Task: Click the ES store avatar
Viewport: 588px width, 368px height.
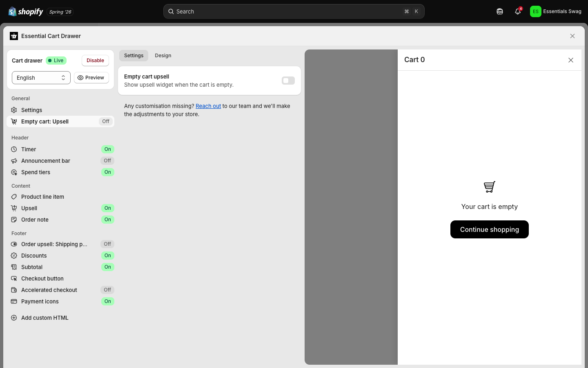Action: (536, 11)
